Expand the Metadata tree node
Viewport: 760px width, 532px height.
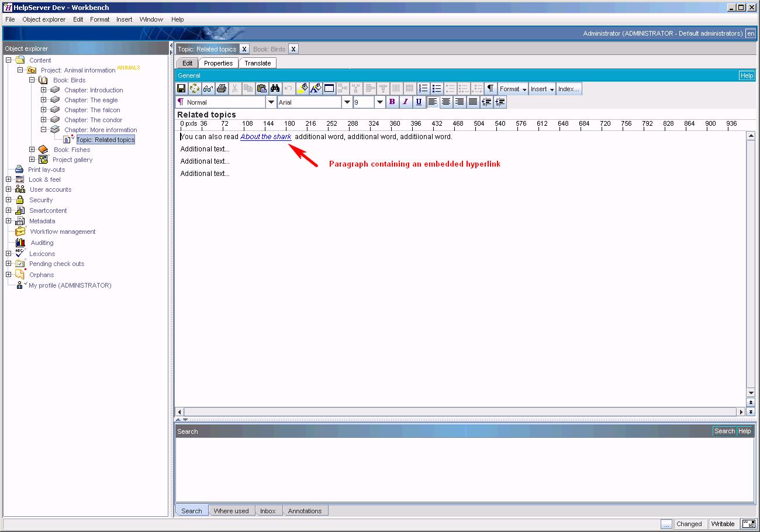9,221
